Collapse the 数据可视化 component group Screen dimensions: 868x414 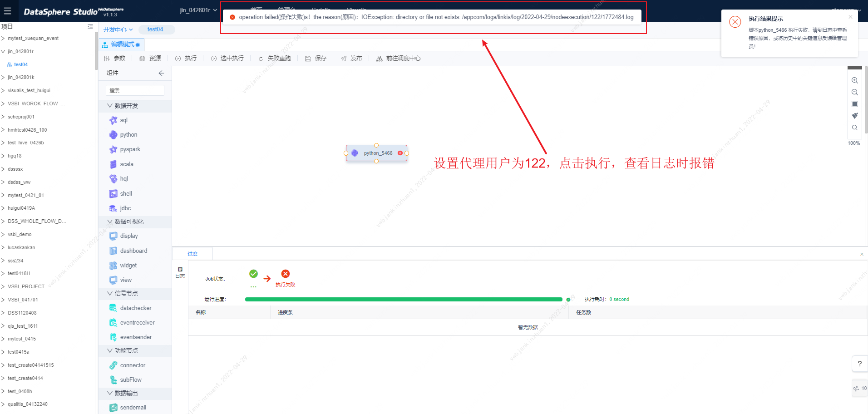click(x=109, y=222)
